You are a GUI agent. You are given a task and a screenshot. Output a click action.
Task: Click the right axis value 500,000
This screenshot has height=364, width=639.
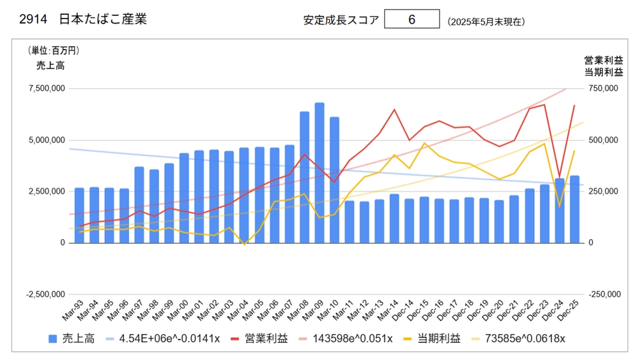click(x=603, y=140)
